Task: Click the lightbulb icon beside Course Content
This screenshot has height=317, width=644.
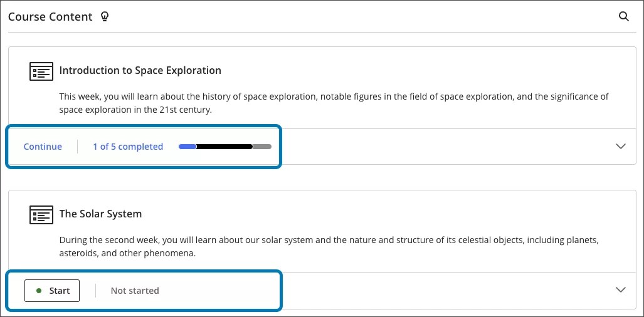Action: click(105, 17)
